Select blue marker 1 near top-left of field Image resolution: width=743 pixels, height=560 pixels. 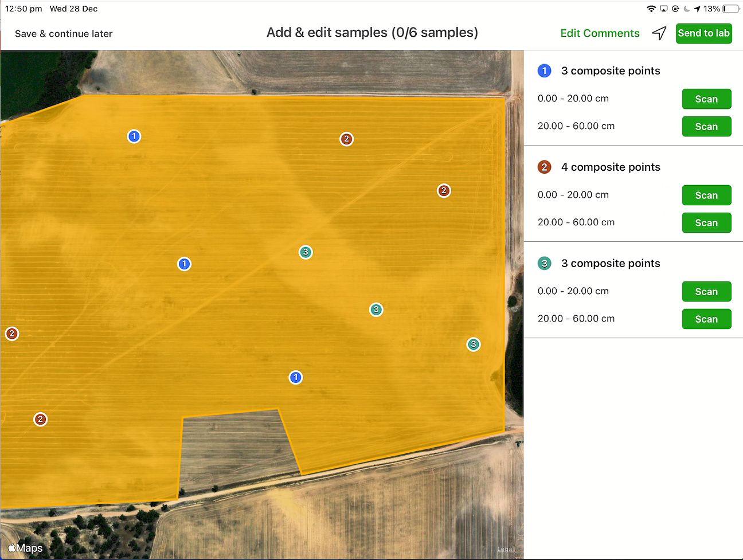tap(134, 136)
